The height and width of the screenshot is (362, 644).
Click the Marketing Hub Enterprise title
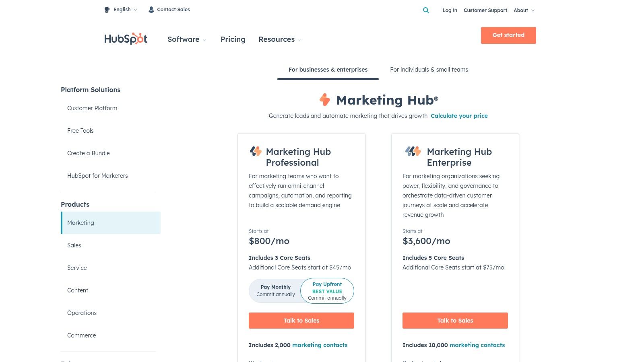pyautogui.click(x=459, y=157)
